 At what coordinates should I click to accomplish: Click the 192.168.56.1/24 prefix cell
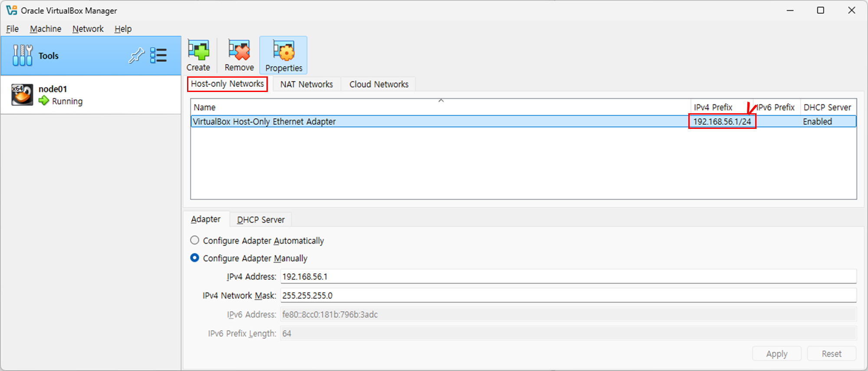[x=722, y=121]
